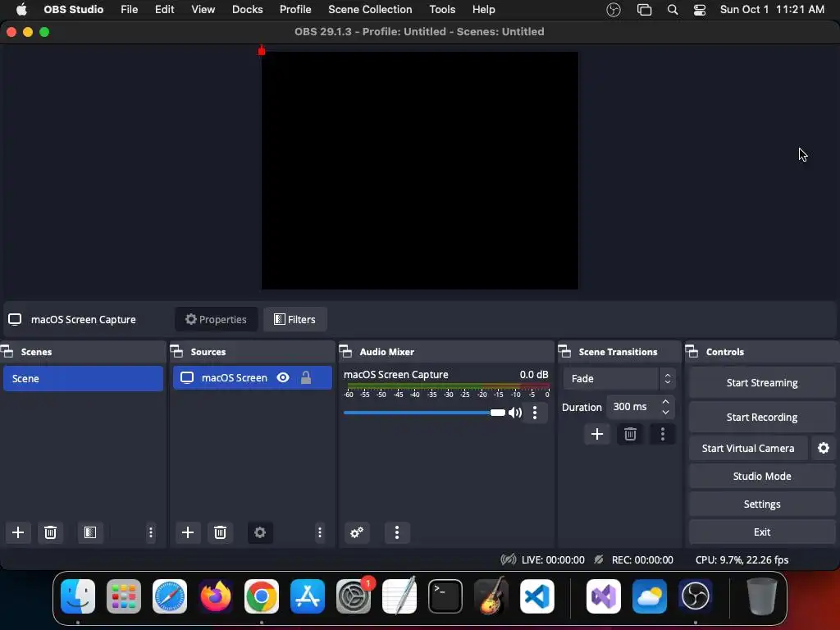Open the Help menu
This screenshot has height=630, width=840.
484,10
